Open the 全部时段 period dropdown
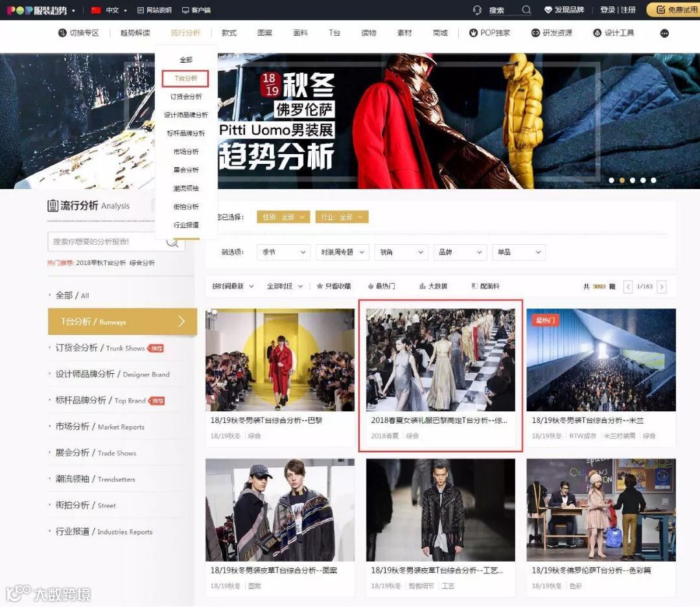 (285, 286)
